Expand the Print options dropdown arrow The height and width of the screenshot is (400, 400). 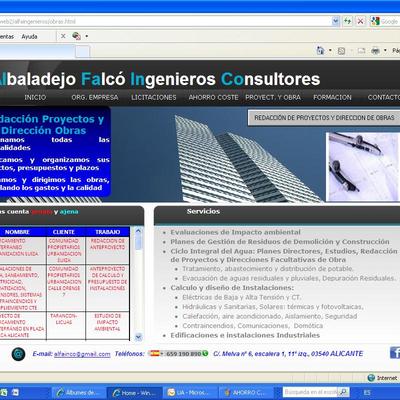(385, 51)
